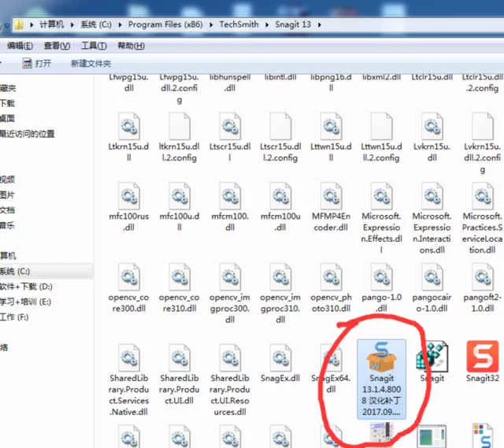Viewport: 504px width, 448px height.
Task: Open the Ltkrn15u.dll file icon
Action: (x=129, y=126)
